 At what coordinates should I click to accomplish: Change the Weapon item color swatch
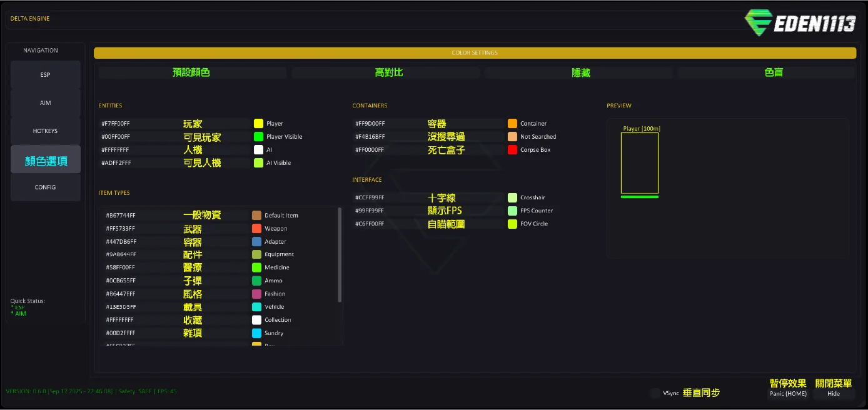(256, 229)
